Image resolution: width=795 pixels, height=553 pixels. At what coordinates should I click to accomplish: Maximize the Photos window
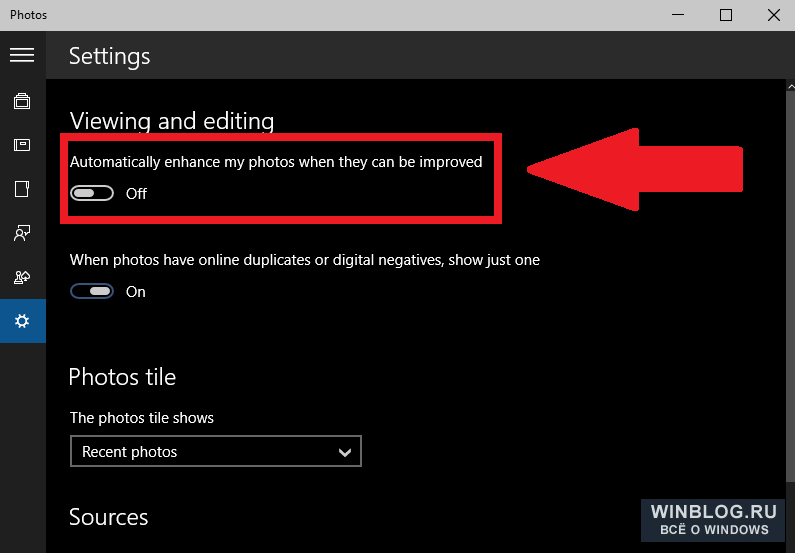(x=726, y=15)
